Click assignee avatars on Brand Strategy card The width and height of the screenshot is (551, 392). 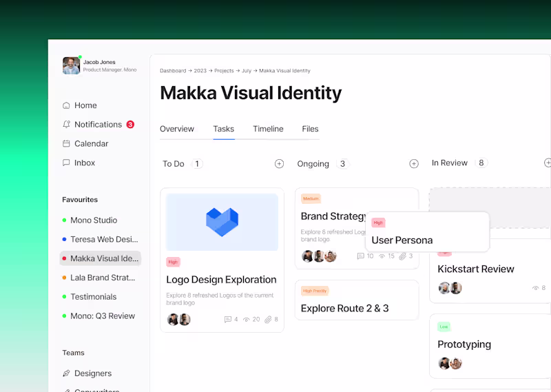tap(320, 256)
